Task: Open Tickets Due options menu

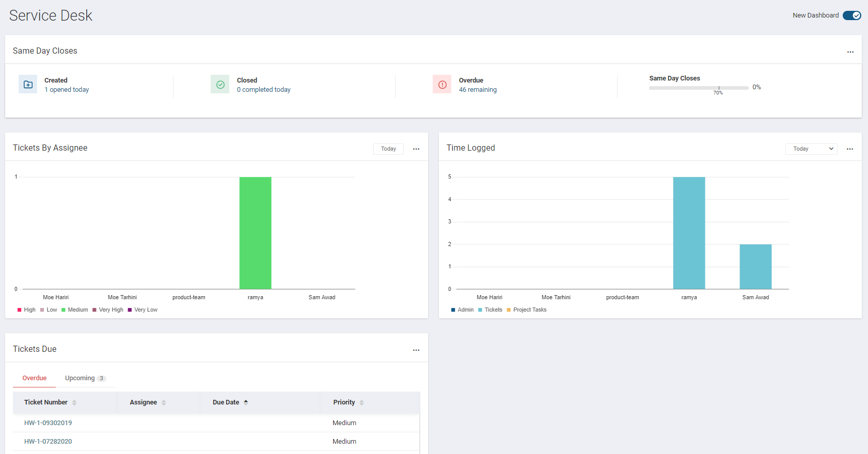Action: point(416,350)
